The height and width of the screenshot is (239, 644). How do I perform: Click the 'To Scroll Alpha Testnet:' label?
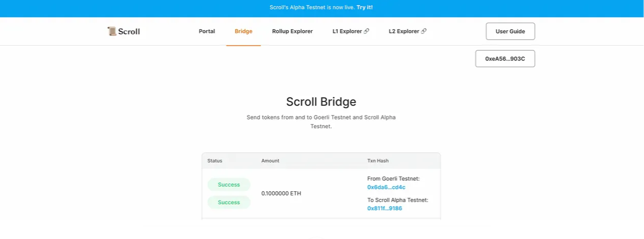click(x=397, y=200)
